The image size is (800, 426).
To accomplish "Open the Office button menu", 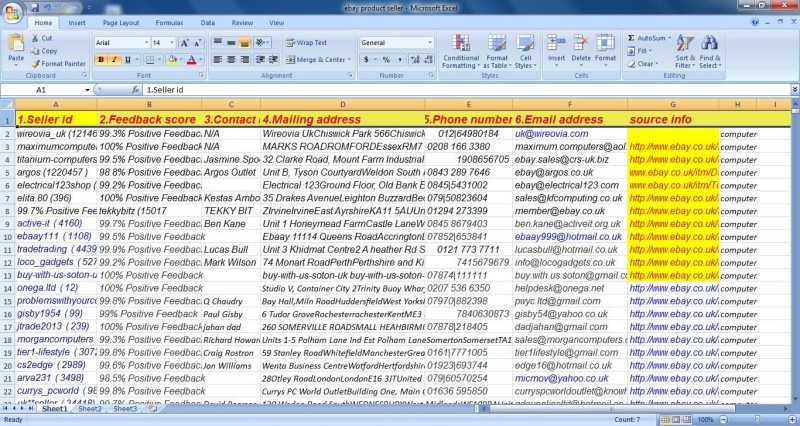I will click(x=11, y=12).
